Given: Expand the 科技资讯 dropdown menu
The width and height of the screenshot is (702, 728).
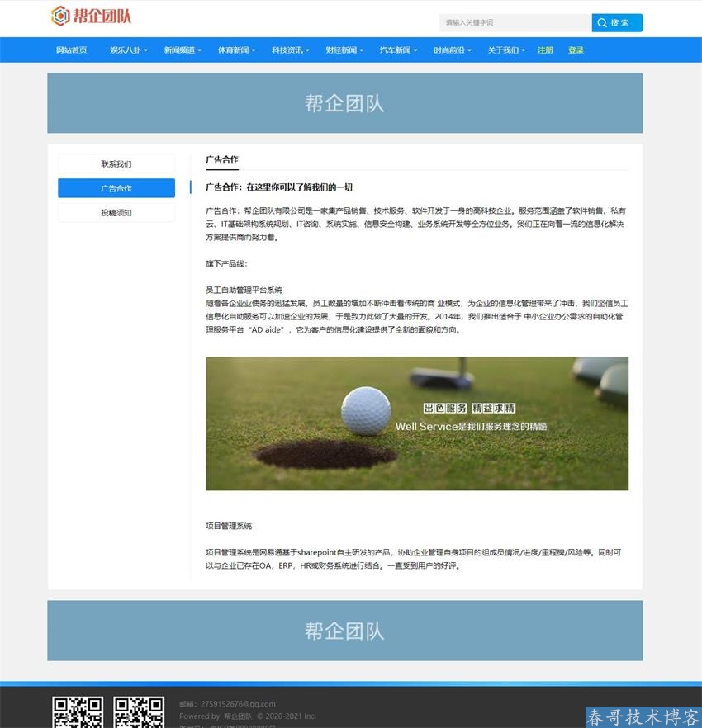Looking at the screenshot, I should (290, 50).
